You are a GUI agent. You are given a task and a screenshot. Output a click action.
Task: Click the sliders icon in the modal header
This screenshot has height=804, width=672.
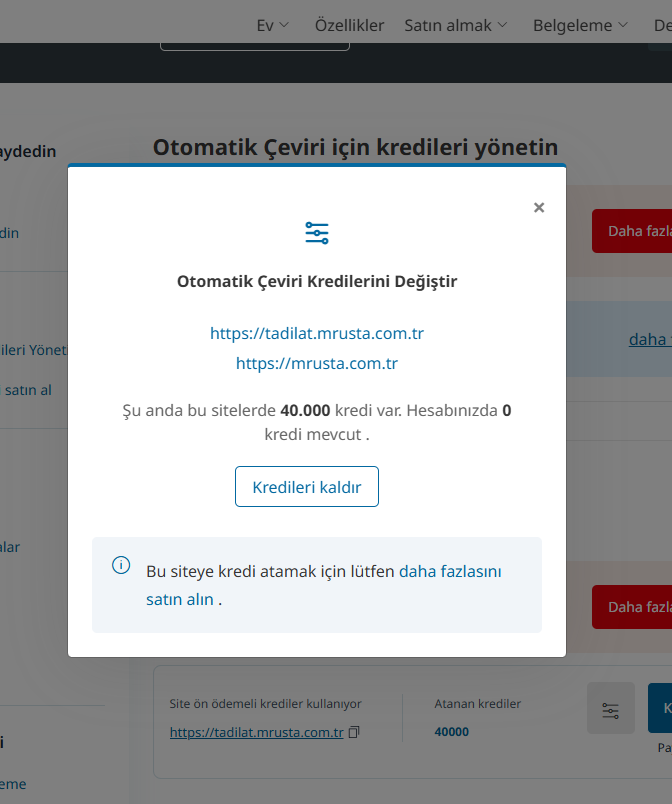pyautogui.click(x=317, y=233)
